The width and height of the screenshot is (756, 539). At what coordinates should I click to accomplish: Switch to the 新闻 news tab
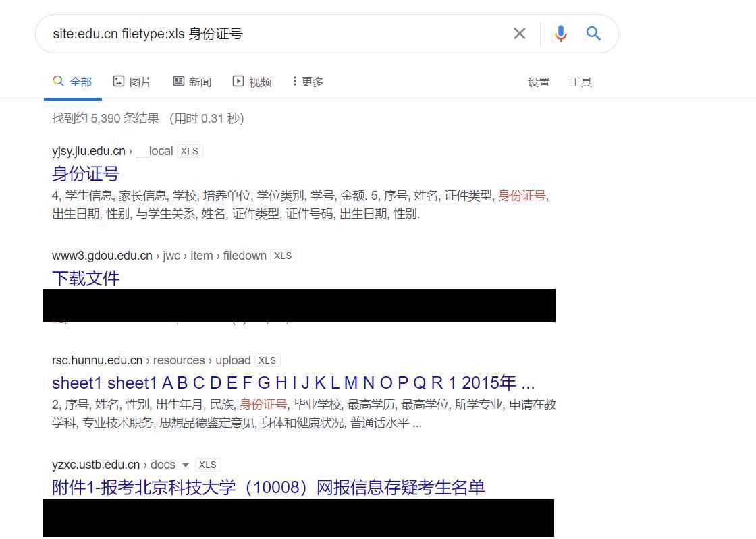click(x=192, y=82)
